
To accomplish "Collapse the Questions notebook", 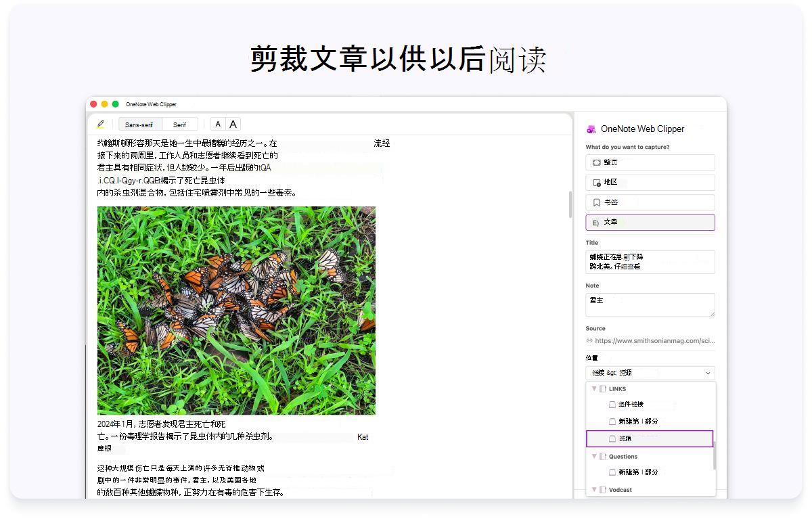I will coord(595,457).
